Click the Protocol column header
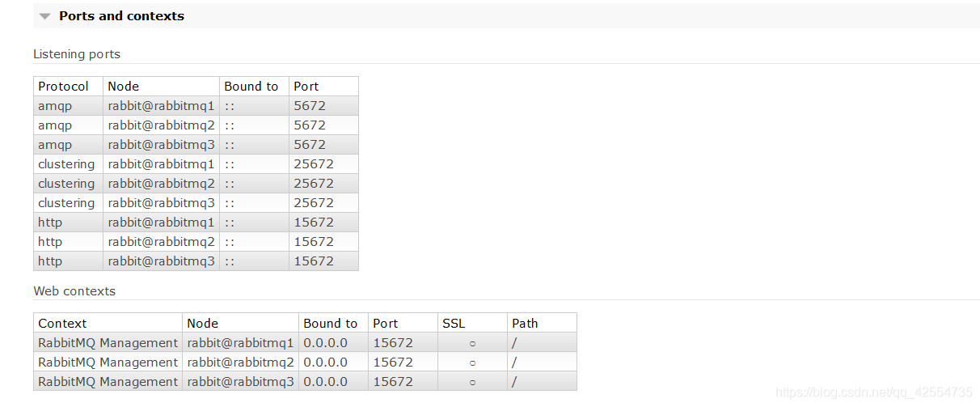 coord(64,87)
